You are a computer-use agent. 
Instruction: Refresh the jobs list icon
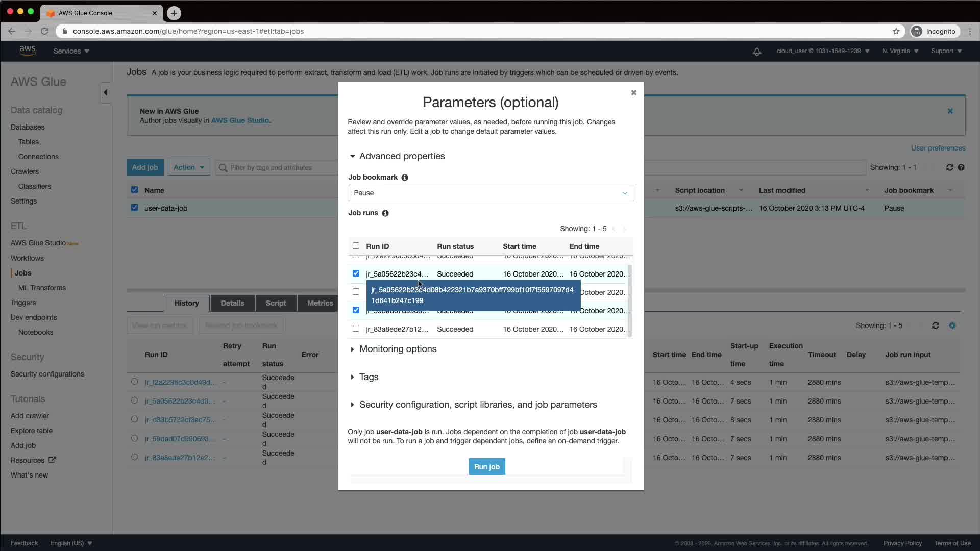click(x=949, y=167)
